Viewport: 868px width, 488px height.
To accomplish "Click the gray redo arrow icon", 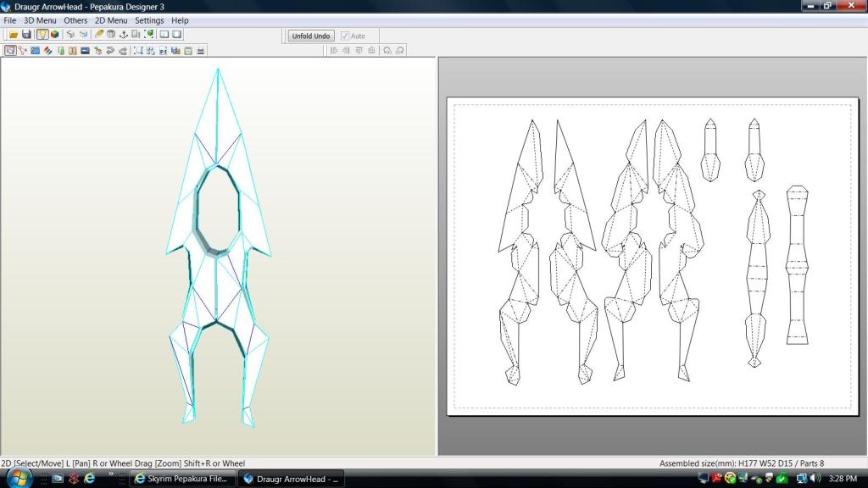I will (123, 50).
